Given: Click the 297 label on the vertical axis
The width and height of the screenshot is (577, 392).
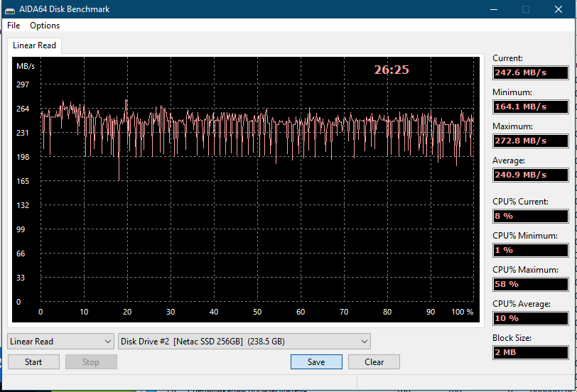Looking at the screenshot, I should click(23, 85).
